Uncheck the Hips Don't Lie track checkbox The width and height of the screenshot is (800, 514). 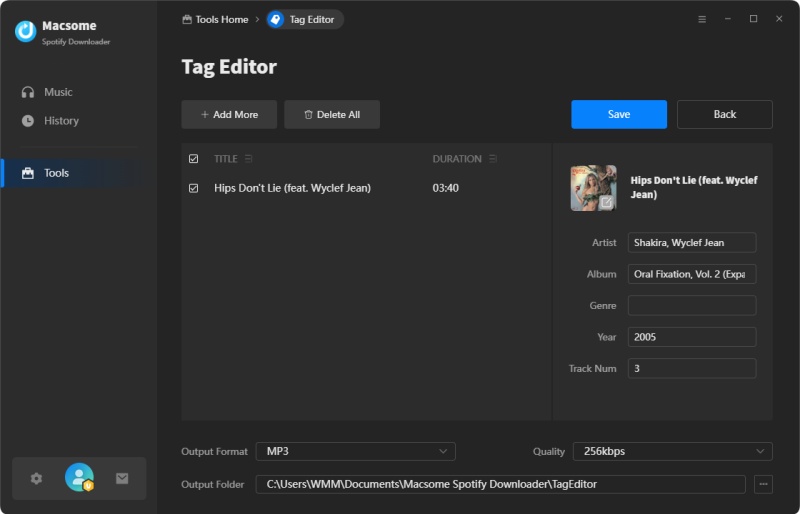click(193, 188)
